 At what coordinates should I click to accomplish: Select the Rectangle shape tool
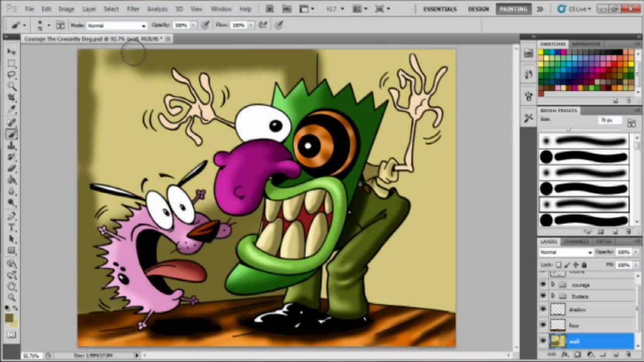point(12,251)
